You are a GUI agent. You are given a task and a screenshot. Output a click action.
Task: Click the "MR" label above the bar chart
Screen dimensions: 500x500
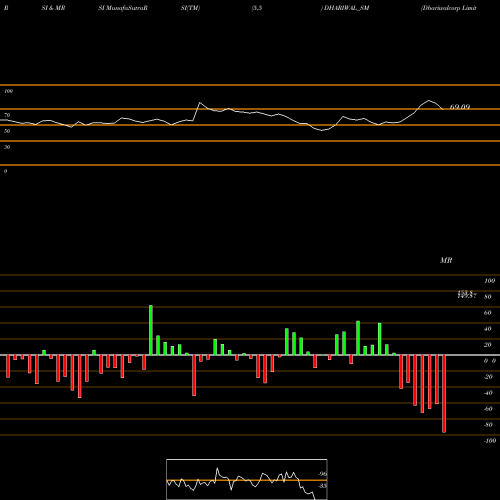[x=446, y=260]
